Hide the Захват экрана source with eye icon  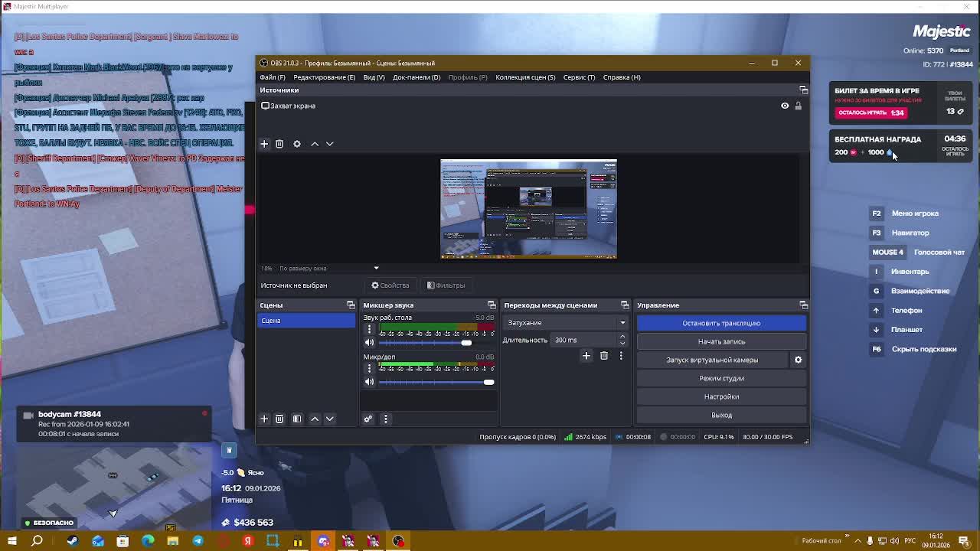tap(785, 106)
